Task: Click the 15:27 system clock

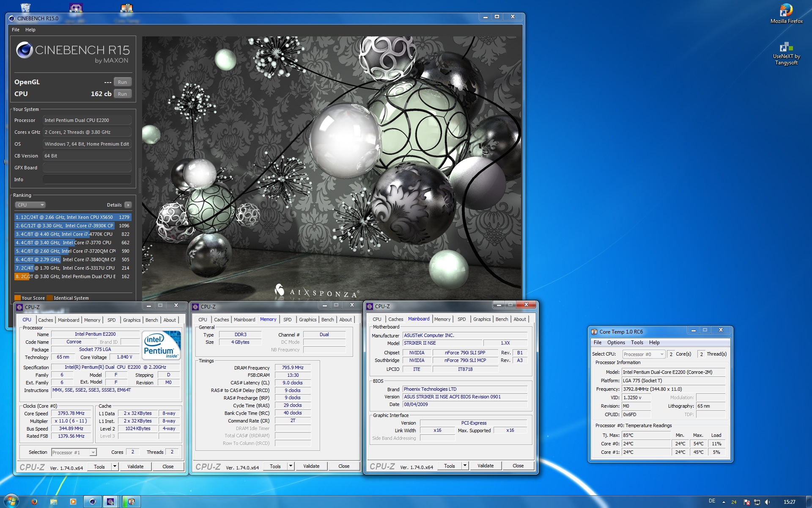Action: (789, 502)
